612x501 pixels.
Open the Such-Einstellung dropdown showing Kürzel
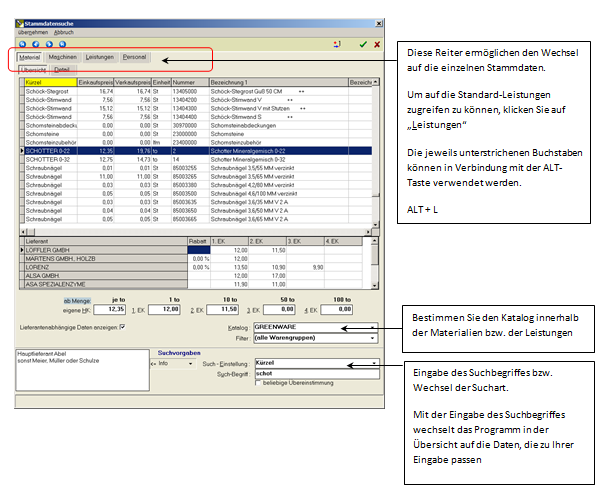317,363
